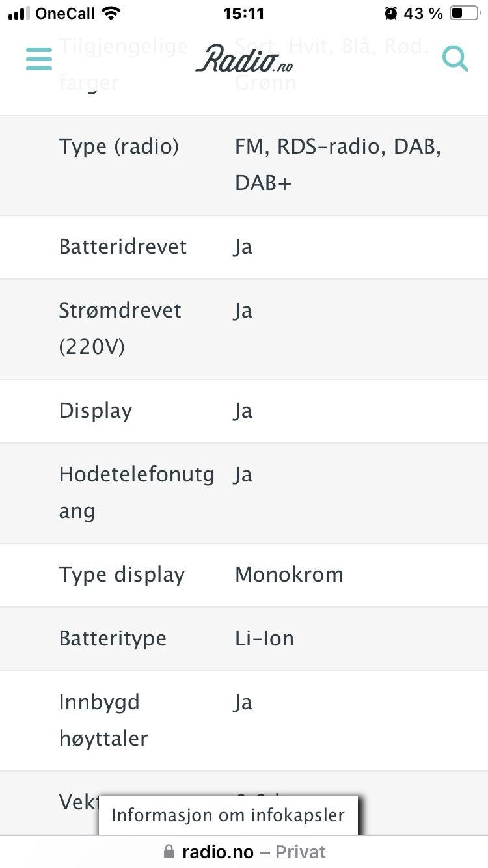Tap the search magnifier icon
488x868 pixels.
(455, 59)
